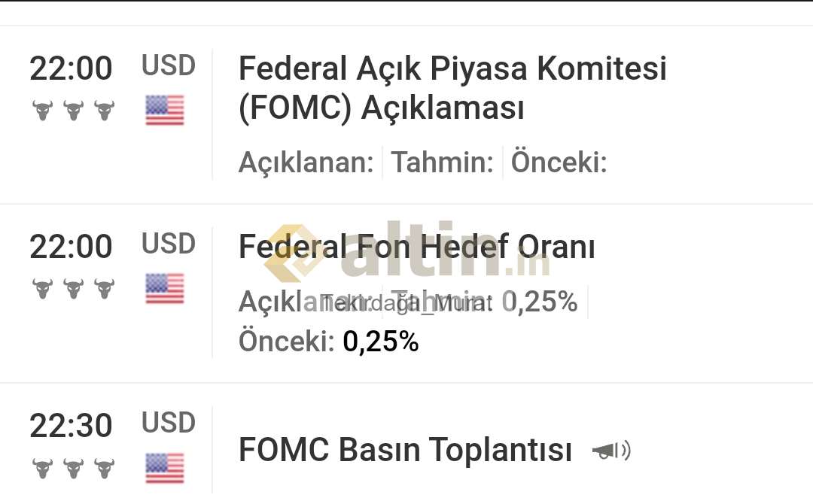This screenshot has height=504, width=813.
Task: Click the US flag in FOMC Açıklaması row
Action: pos(165,111)
